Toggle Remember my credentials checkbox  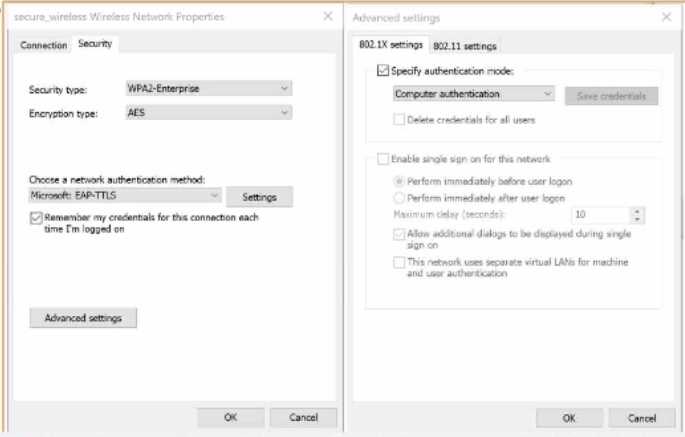coord(37,217)
